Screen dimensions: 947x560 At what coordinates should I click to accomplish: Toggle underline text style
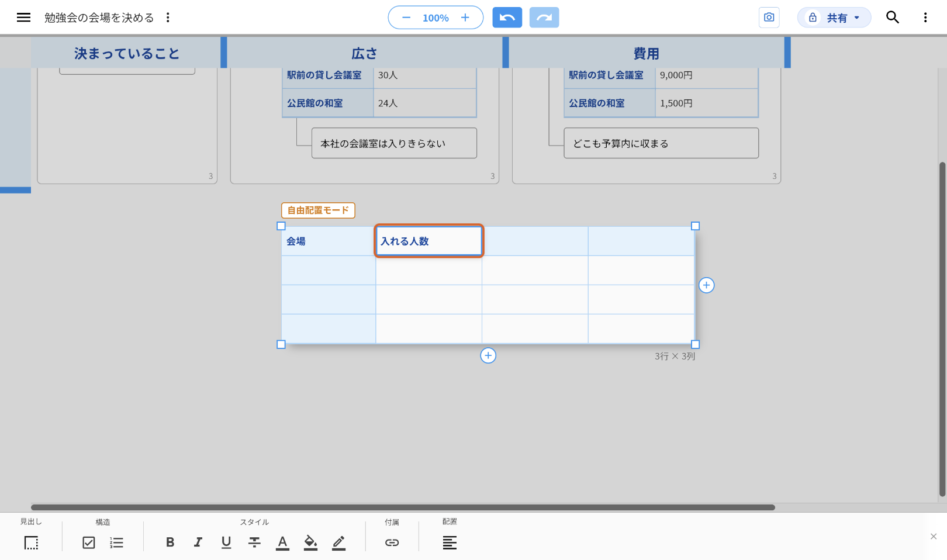(x=226, y=542)
